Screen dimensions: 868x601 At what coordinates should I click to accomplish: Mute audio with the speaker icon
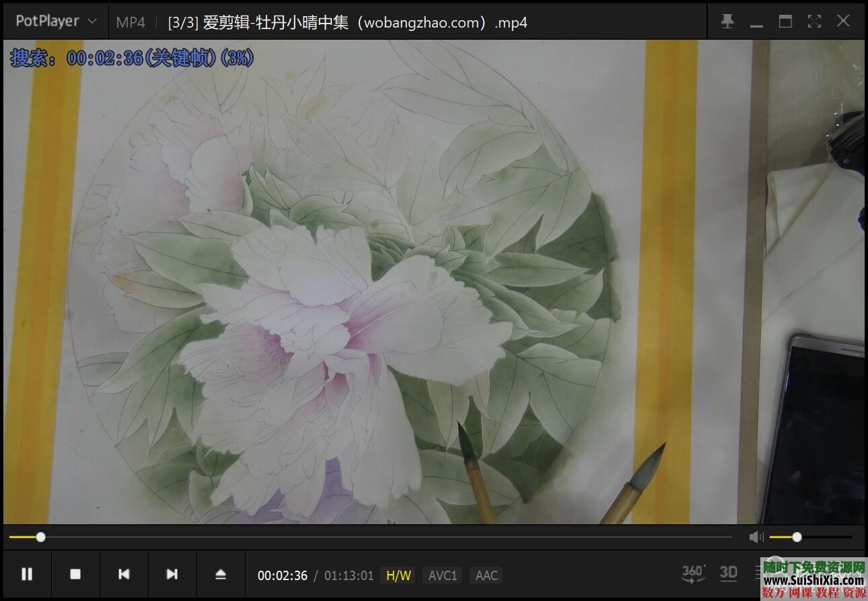point(756,536)
